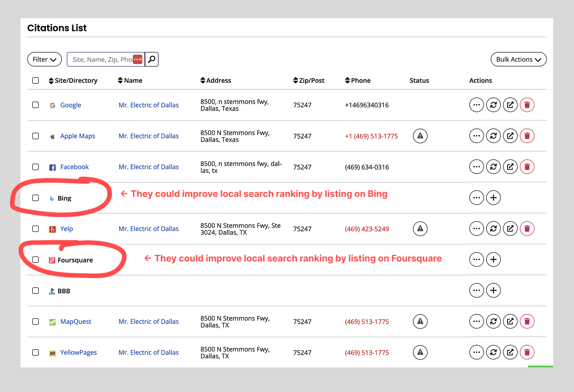The width and height of the screenshot is (574, 392).
Task: Open MapQuest listing externally
Action: coord(510,322)
